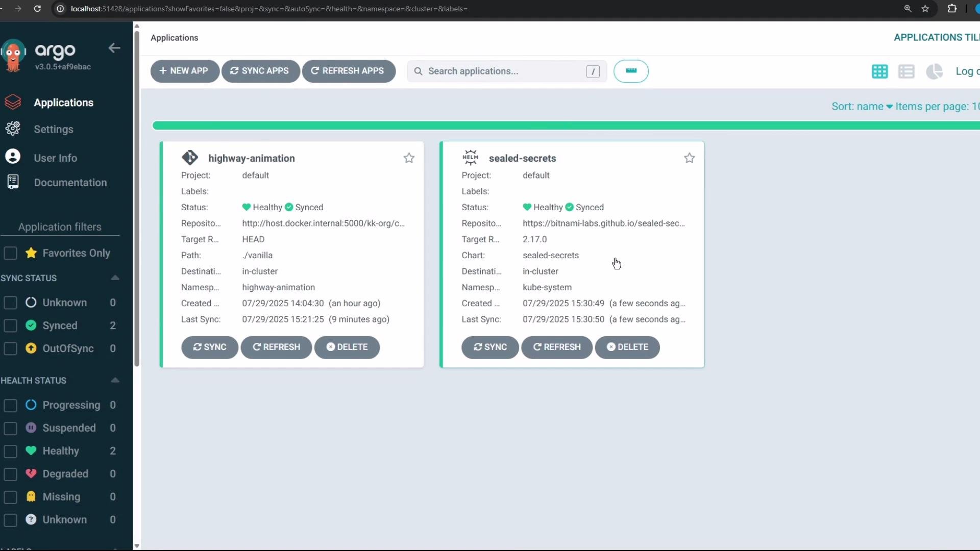This screenshot has width=980, height=551.
Task: Check the Healthy filter checkbox
Action: point(11,452)
